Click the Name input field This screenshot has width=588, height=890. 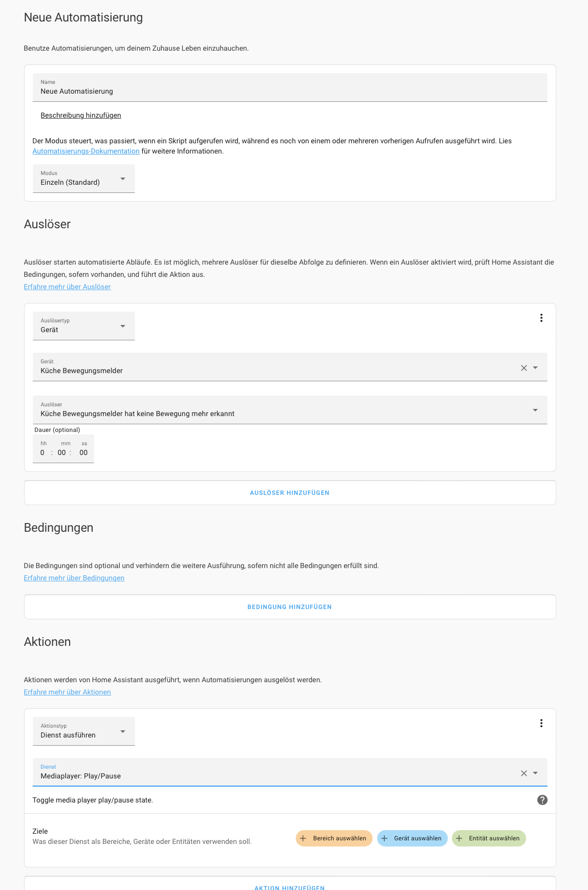(x=290, y=91)
